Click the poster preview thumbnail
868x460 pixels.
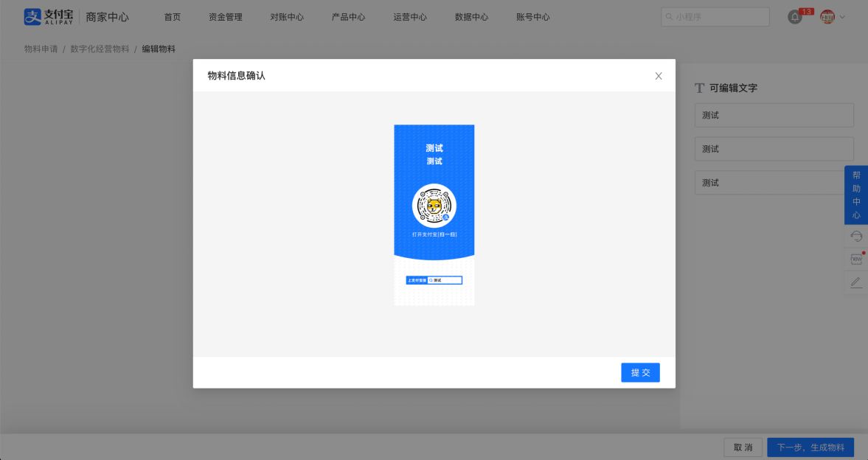(434, 215)
